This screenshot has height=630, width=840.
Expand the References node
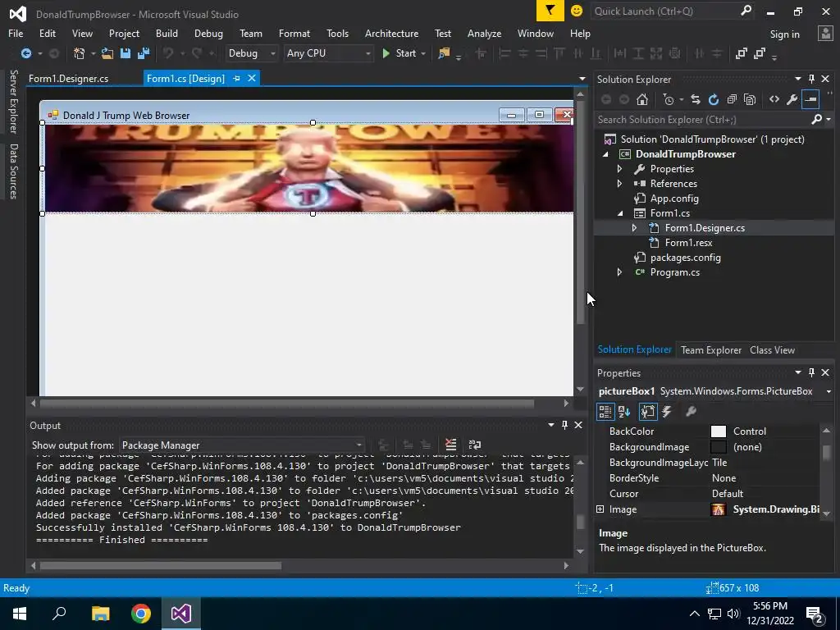(620, 184)
